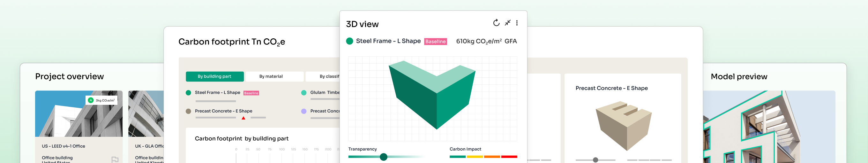Select the By building part tab
Screen dimensions: 868x163
(x=215, y=77)
